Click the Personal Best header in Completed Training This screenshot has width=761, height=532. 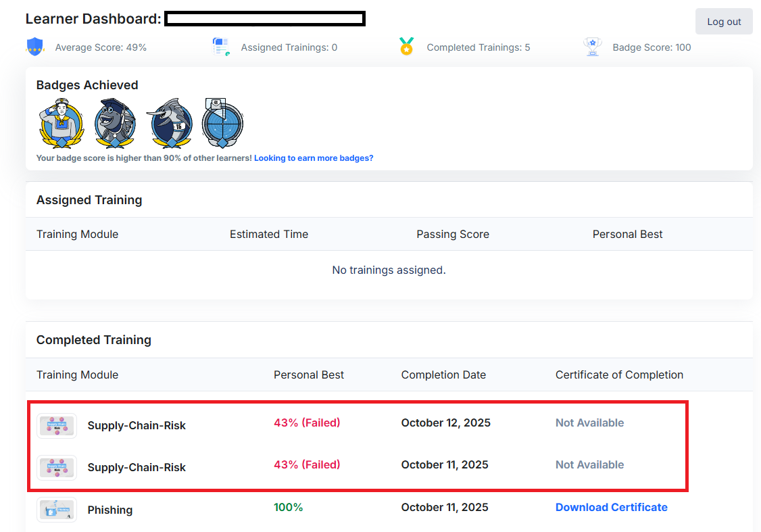point(309,374)
